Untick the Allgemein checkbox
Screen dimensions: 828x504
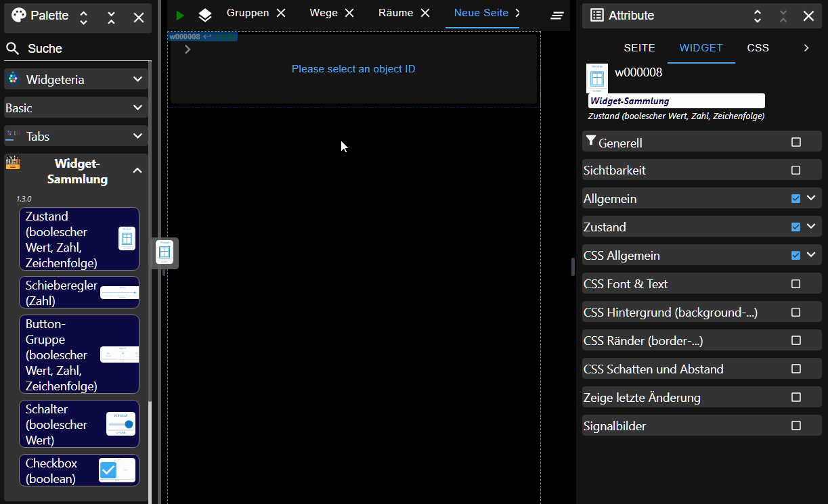pyautogui.click(x=796, y=199)
